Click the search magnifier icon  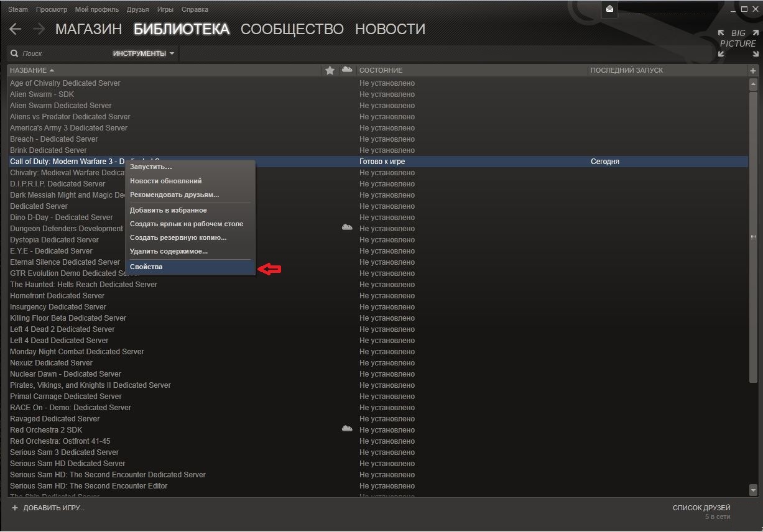14,53
